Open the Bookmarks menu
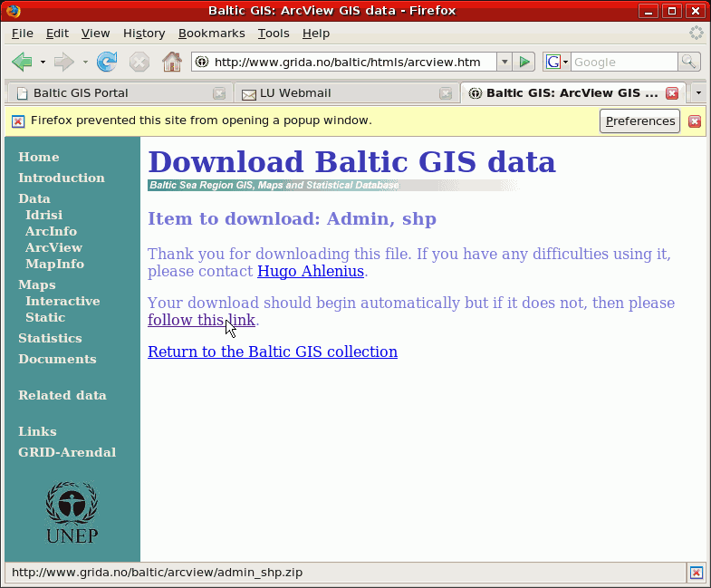This screenshot has height=588, width=711. click(x=211, y=34)
